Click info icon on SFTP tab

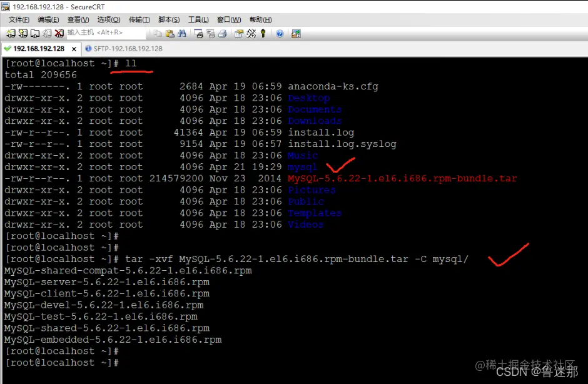88,48
